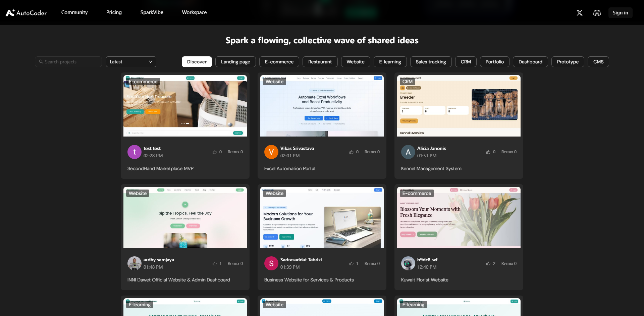The width and height of the screenshot is (644, 316).
Task: Click ardhy samjaya's profile avatar
Action: (135, 263)
